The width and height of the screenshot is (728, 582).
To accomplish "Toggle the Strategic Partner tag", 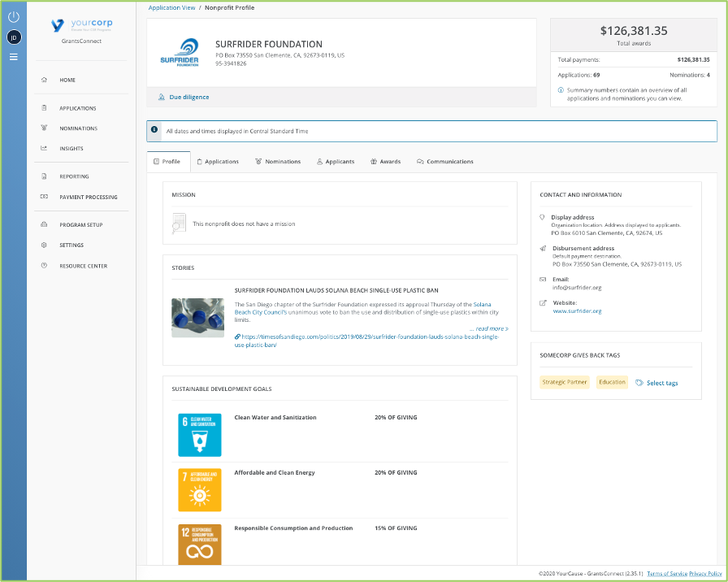I will click(x=564, y=381).
